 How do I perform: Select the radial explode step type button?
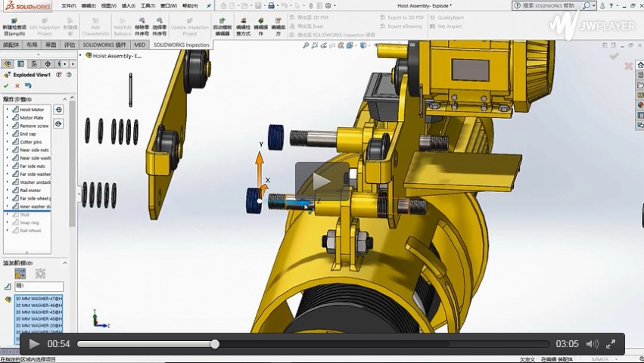(x=40, y=273)
